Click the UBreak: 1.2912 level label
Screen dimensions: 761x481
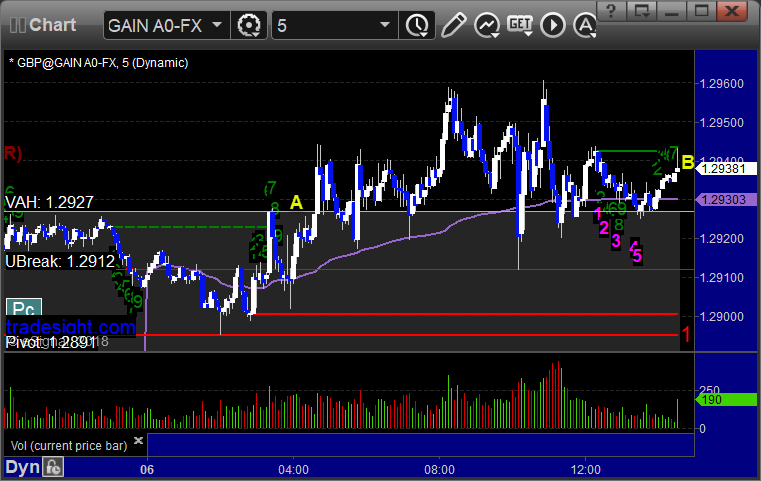click(60, 262)
